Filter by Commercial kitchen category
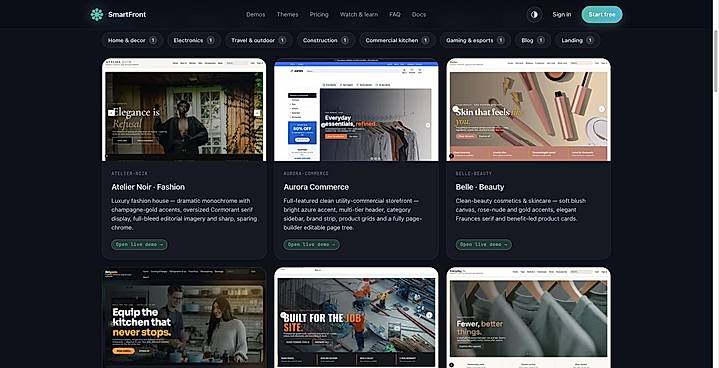 (x=397, y=40)
